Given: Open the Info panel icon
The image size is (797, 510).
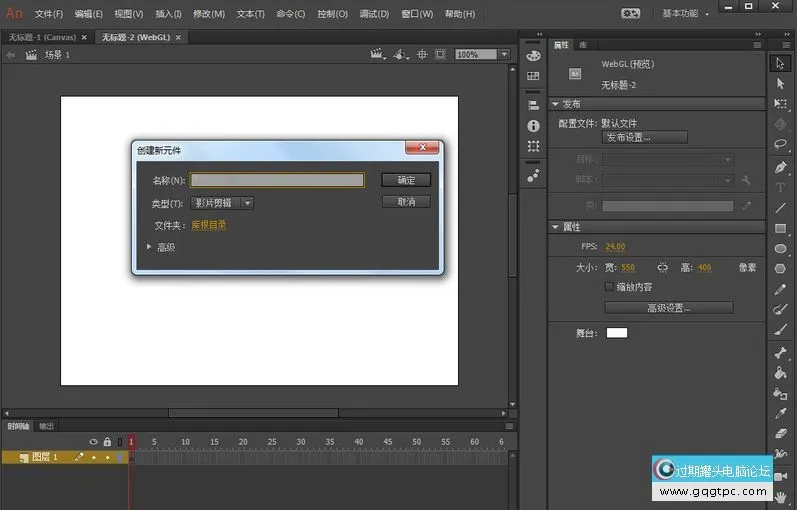Looking at the screenshot, I should [533, 126].
